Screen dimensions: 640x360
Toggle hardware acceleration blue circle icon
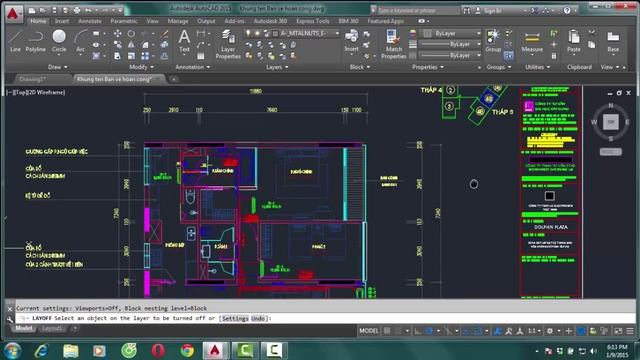coord(581,331)
